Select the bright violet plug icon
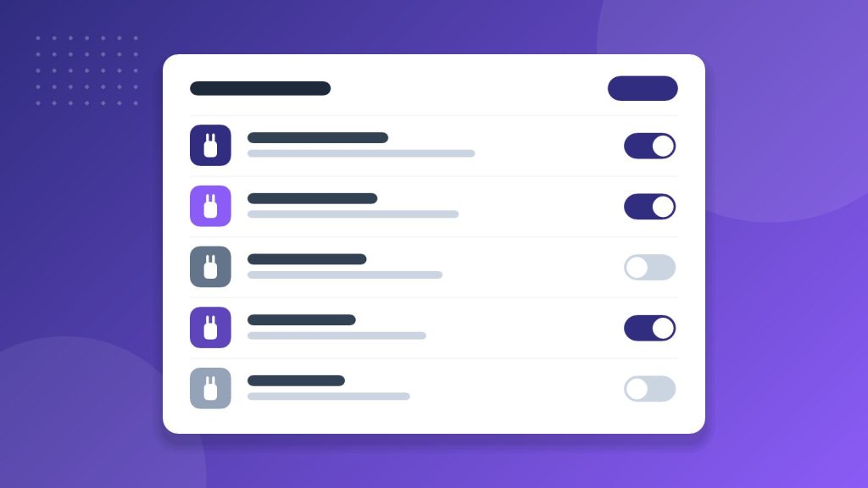 pyautogui.click(x=210, y=207)
